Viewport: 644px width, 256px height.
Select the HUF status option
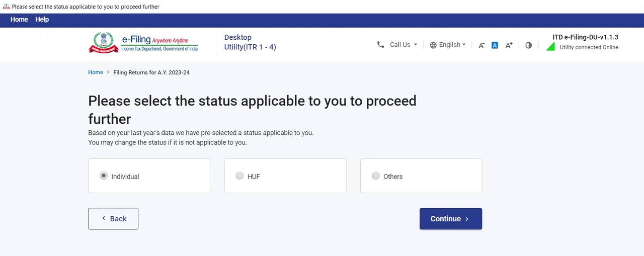pos(285,176)
